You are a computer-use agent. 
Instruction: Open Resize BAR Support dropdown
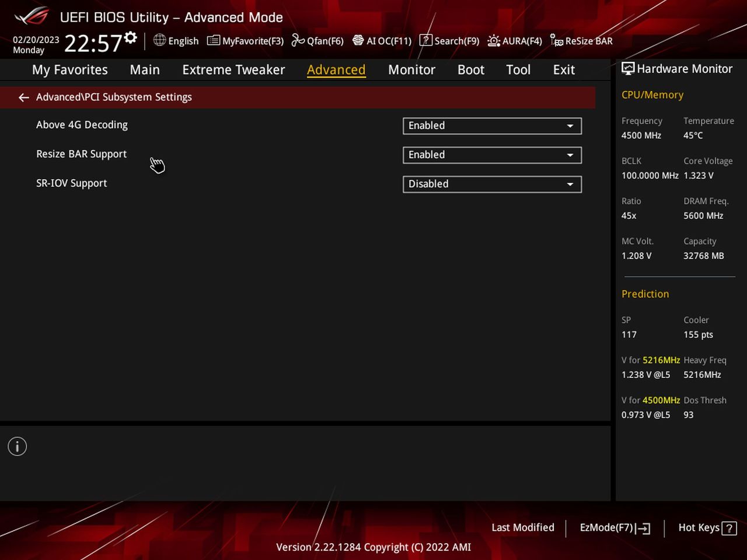click(492, 155)
